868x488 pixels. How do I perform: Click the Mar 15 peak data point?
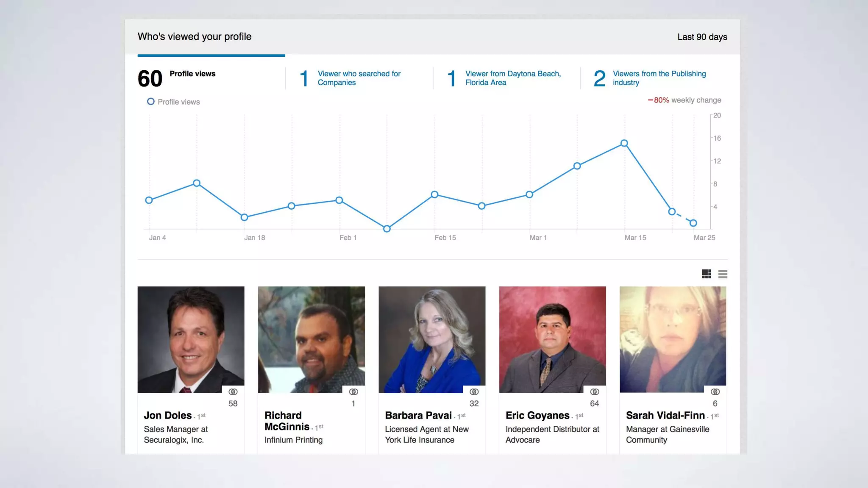[x=624, y=143]
